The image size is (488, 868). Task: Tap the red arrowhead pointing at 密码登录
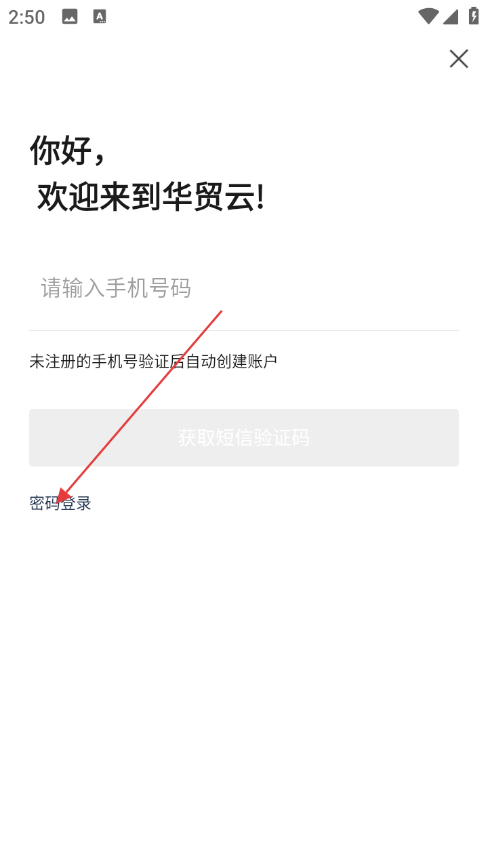click(63, 496)
